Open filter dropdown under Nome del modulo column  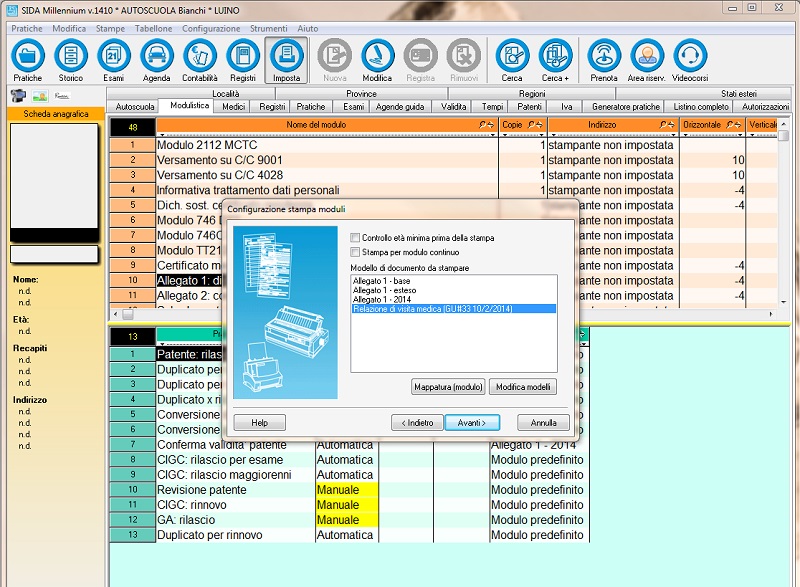point(327,135)
